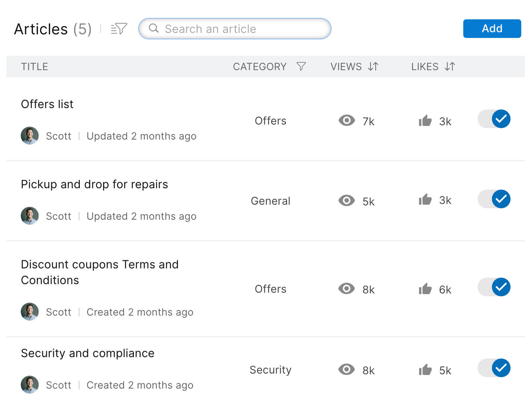Turn off Discount coupons article switch
Image resolution: width=532 pixels, height=414 pixels.
pos(494,287)
